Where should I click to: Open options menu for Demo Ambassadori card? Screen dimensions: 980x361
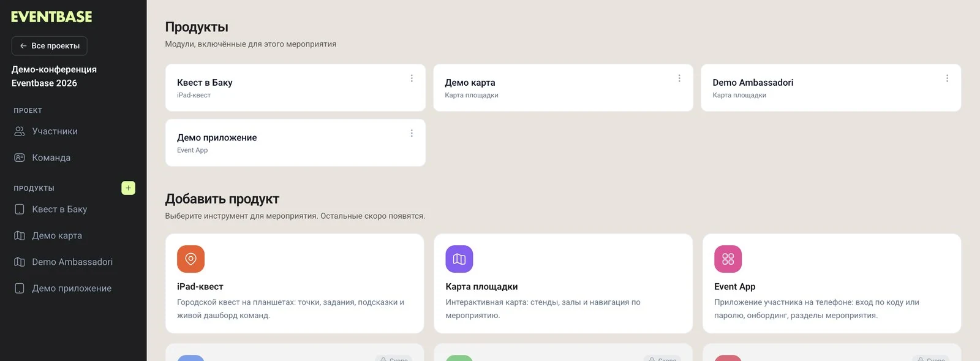click(947, 78)
